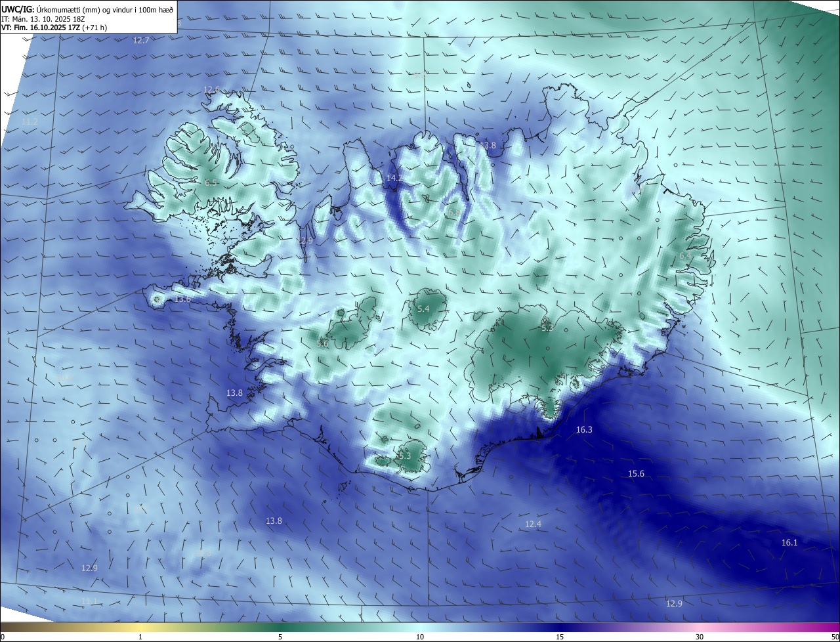Click the 12.7 value label
This screenshot has height=642, width=840.
click(x=141, y=41)
